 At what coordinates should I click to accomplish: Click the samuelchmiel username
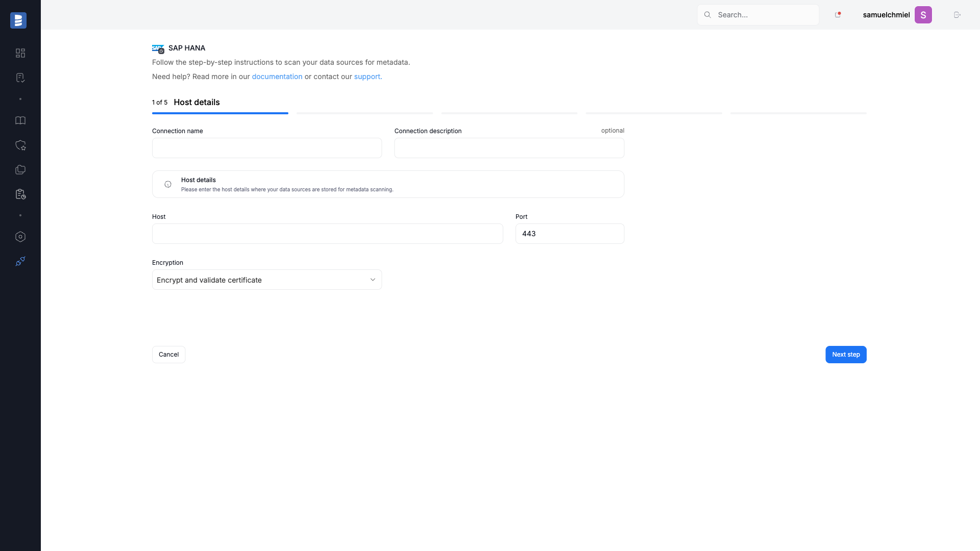(x=886, y=15)
